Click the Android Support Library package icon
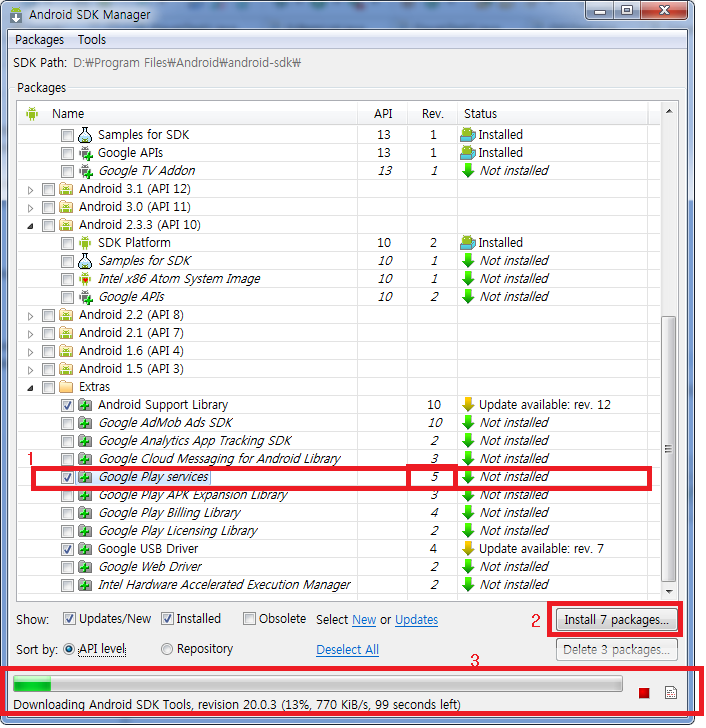Image resolution: width=706 pixels, height=728 pixels. [x=84, y=405]
